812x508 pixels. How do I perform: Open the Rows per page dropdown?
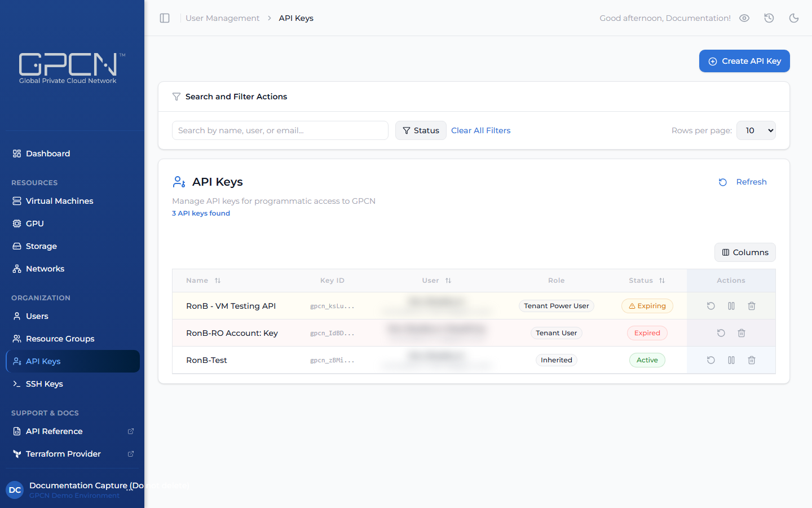pyautogui.click(x=756, y=130)
